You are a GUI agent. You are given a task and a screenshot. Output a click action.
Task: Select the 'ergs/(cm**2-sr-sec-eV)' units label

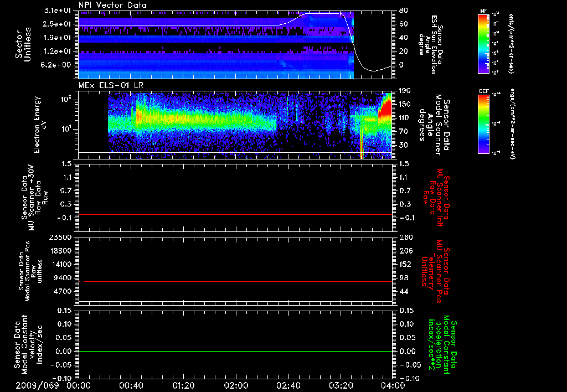click(512, 124)
